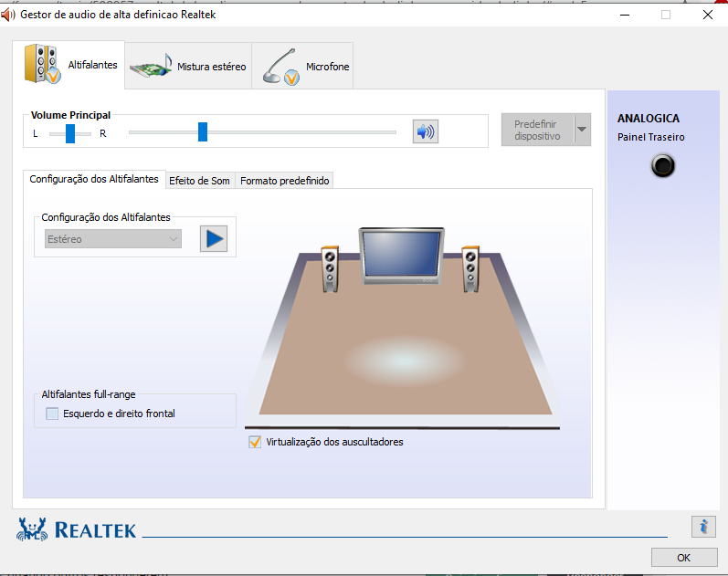Switch to Efeito de Som sub-tab
Viewport: 728px width, 576px height.
tap(200, 181)
